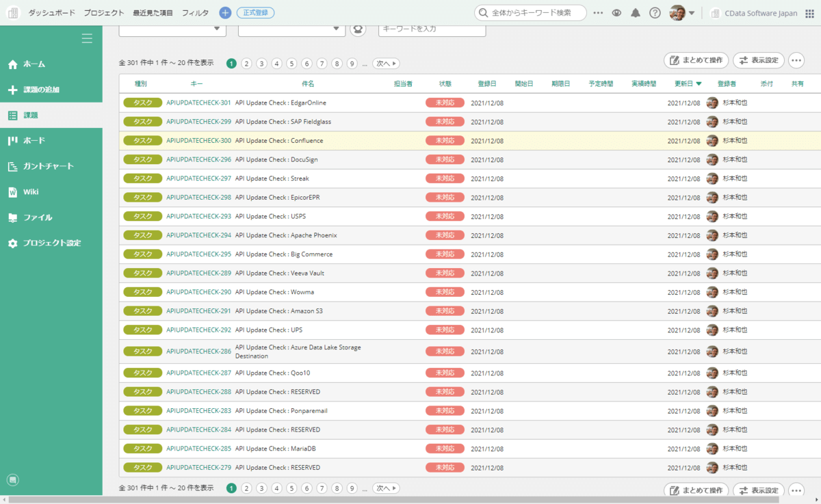Toggle the watch list eye icon
Image resolution: width=821 pixels, height=504 pixels.
click(616, 13)
